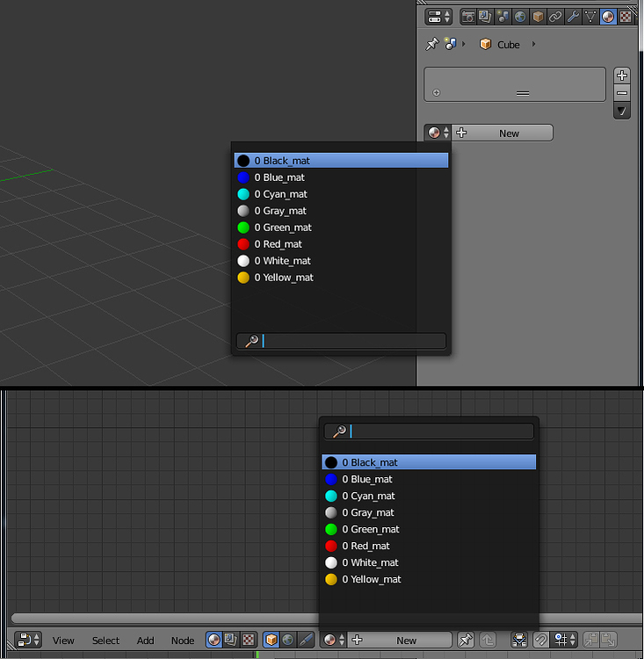Open the Object properties tab cube icon
The width and height of the screenshot is (644, 659).
(538, 17)
